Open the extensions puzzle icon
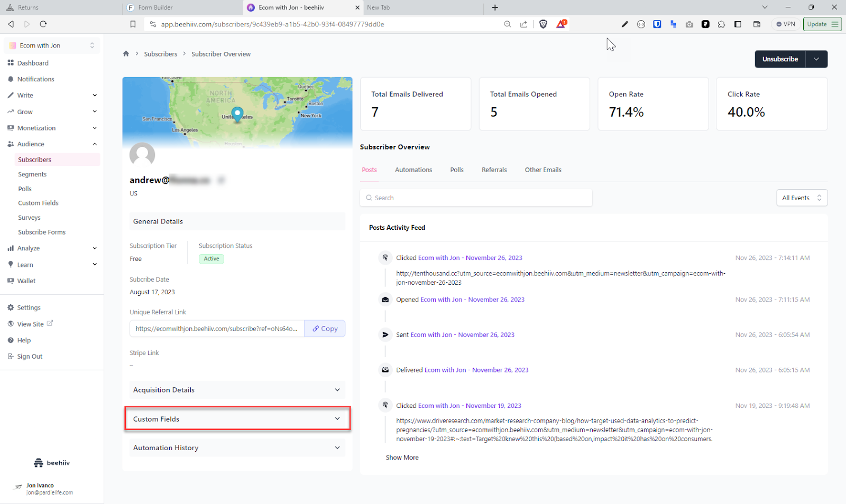This screenshot has width=846, height=504. 722,24
